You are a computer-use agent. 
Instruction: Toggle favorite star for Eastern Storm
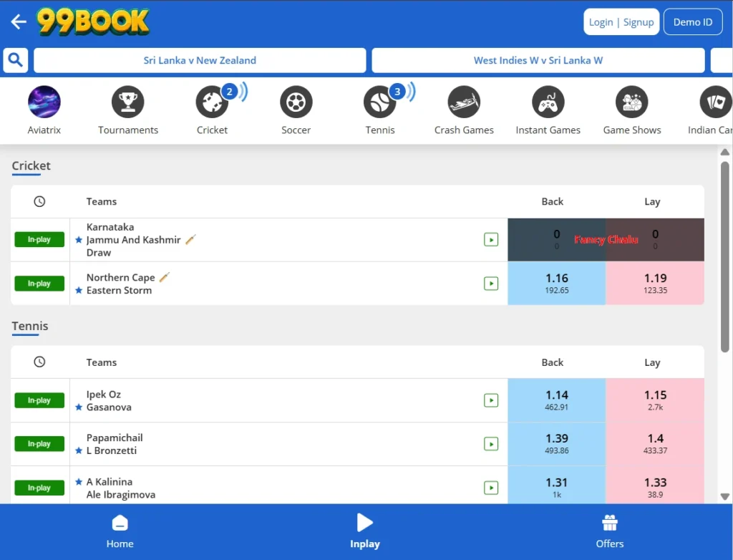pyautogui.click(x=79, y=291)
